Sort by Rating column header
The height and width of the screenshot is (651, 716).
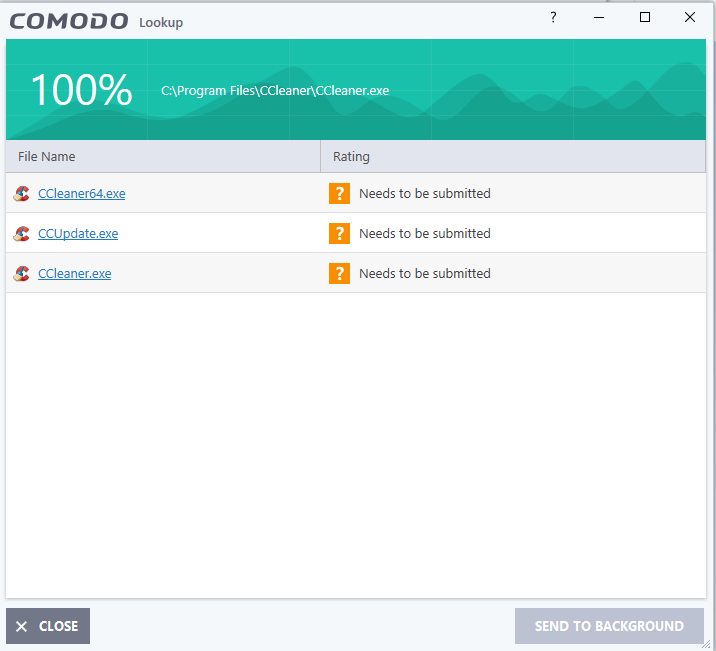tap(513, 157)
